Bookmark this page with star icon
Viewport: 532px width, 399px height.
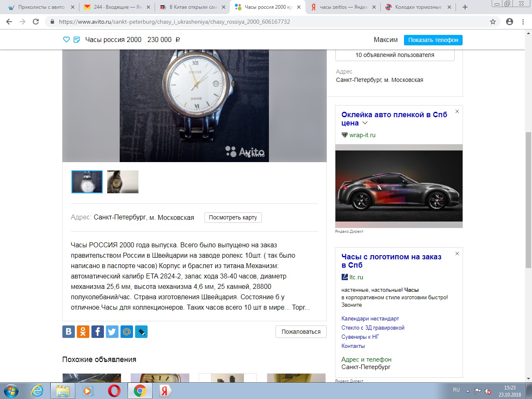pos(493,22)
